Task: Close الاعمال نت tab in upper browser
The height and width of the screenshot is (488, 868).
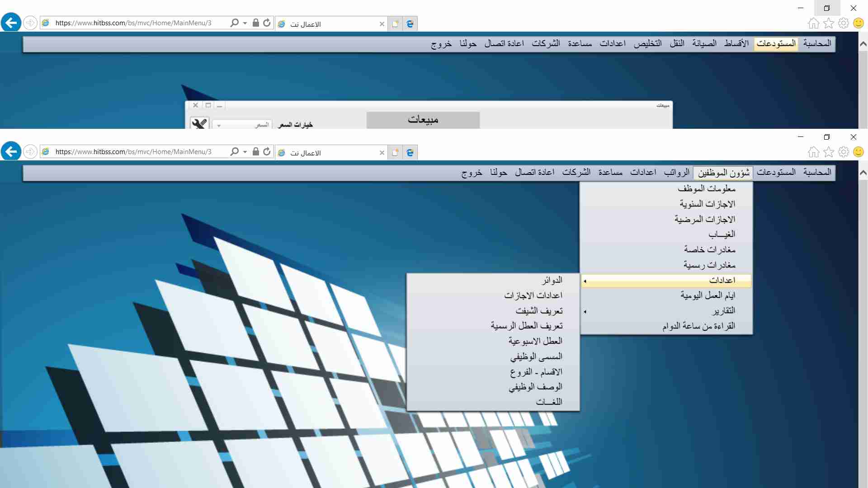Action: tap(382, 24)
